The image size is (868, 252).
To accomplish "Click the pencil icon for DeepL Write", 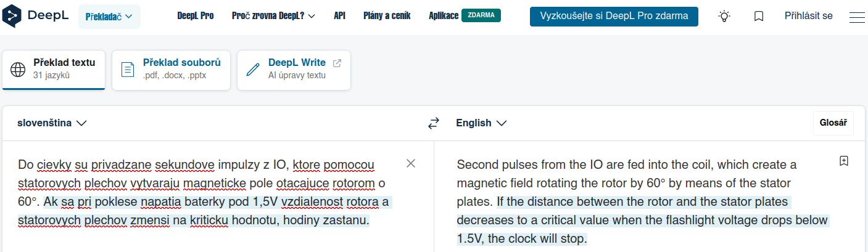I will point(253,69).
